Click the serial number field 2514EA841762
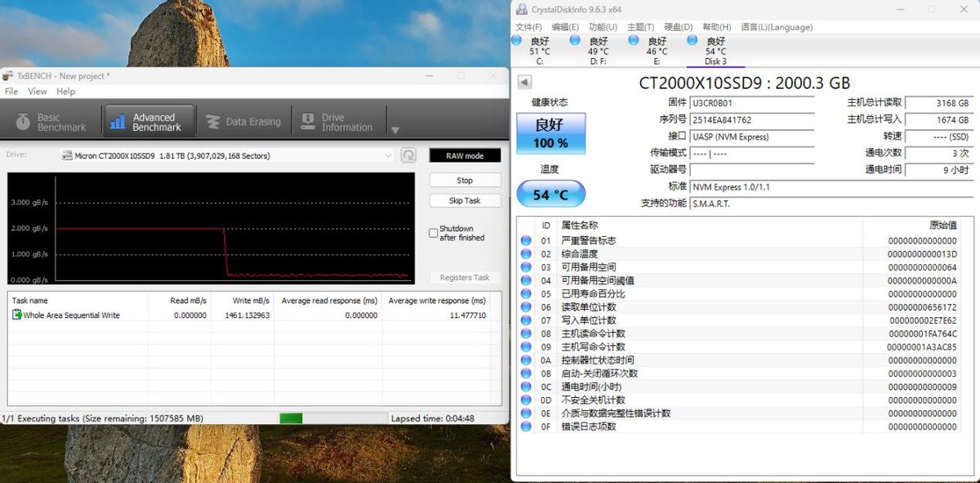 pos(752,119)
